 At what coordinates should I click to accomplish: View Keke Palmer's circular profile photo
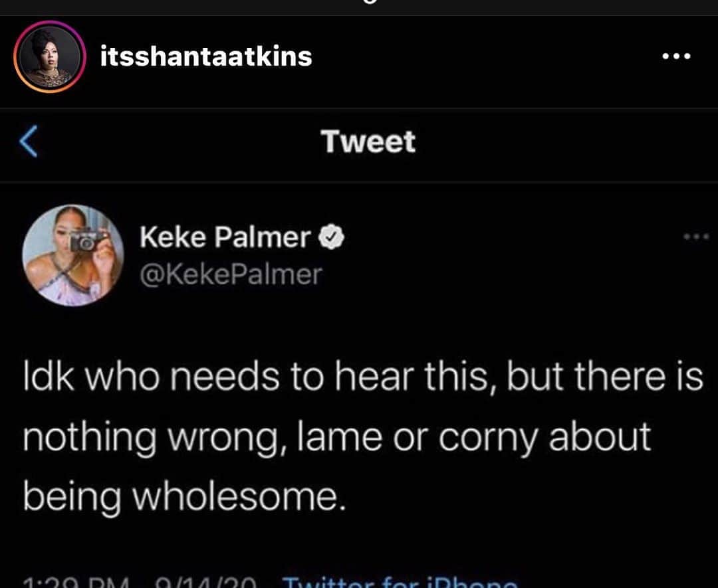click(73, 255)
